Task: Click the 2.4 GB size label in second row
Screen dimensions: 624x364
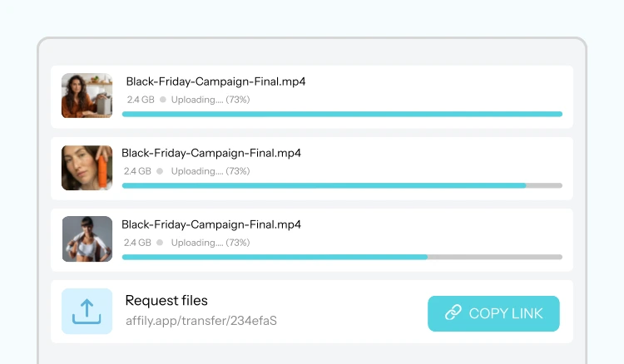Action: coord(137,171)
